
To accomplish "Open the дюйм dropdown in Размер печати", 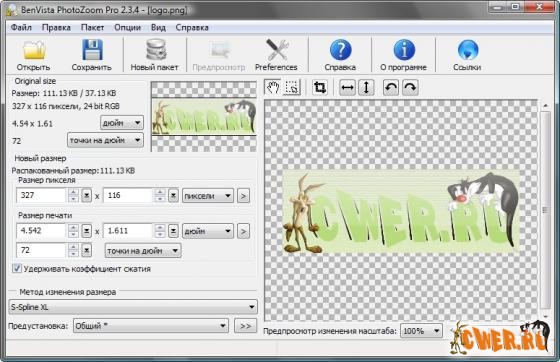I will pyautogui.click(x=208, y=231).
